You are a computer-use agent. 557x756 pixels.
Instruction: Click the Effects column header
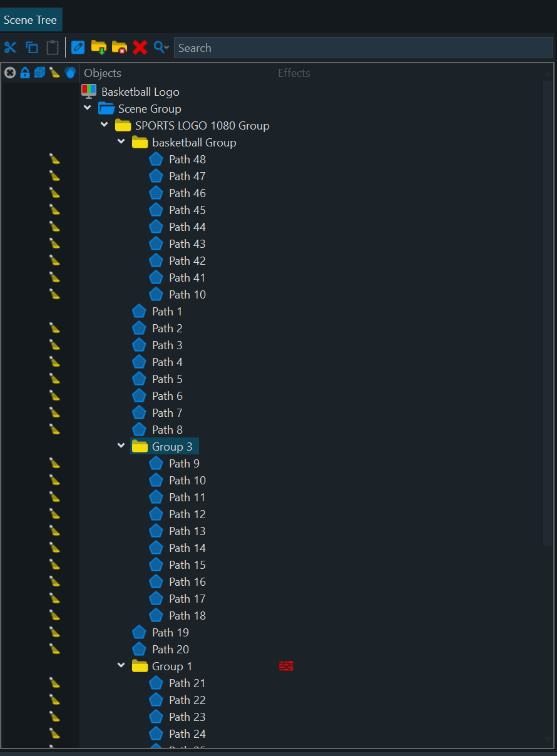[294, 73]
